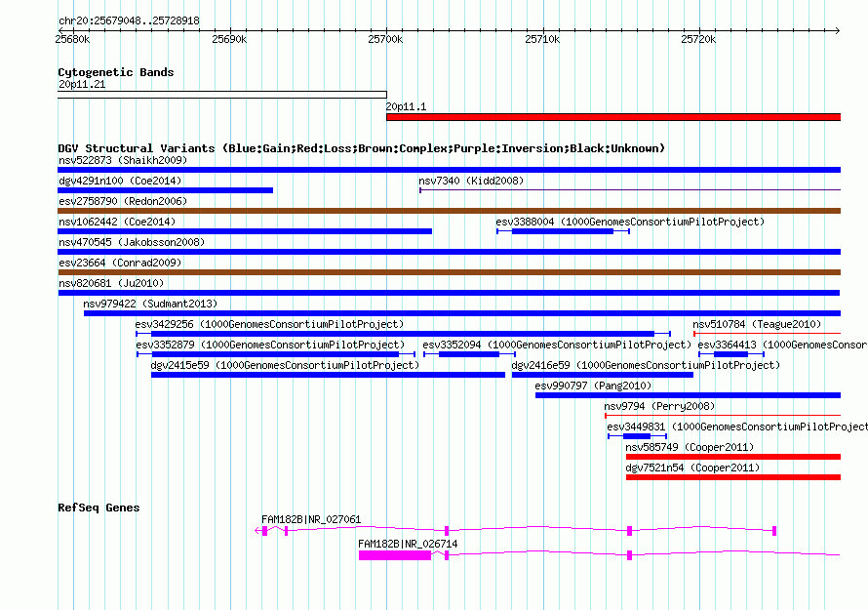The image size is (868, 610).
Task: Click the esv2758790 (Redon2006) label
Action: tap(123, 201)
